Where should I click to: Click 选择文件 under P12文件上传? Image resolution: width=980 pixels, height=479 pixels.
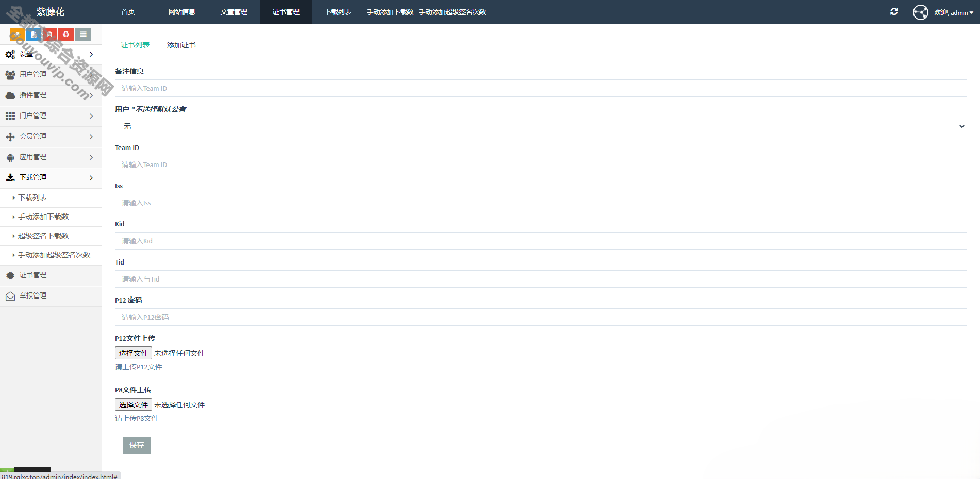click(x=134, y=353)
